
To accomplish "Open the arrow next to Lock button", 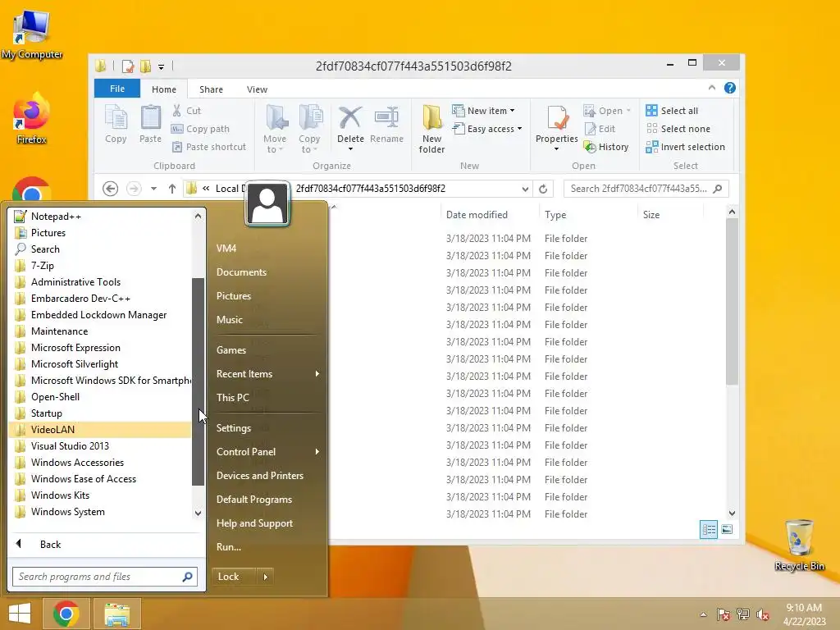I will [x=265, y=577].
